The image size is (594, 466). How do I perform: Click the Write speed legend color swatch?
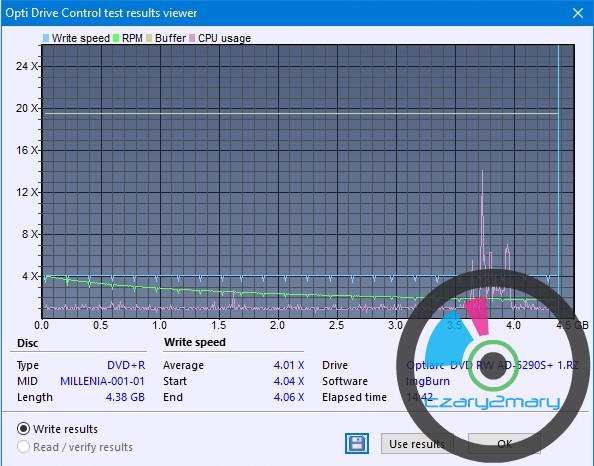pos(46,38)
